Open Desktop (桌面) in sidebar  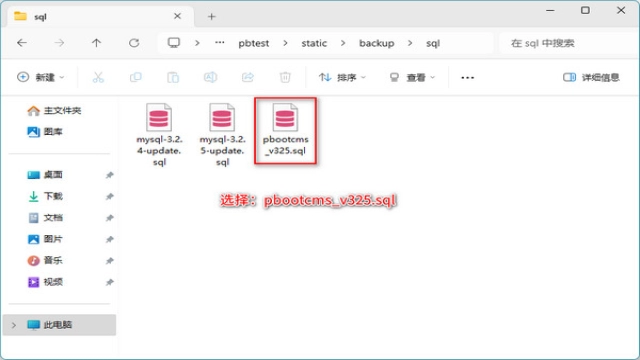pyautogui.click(x=45, y=175)
